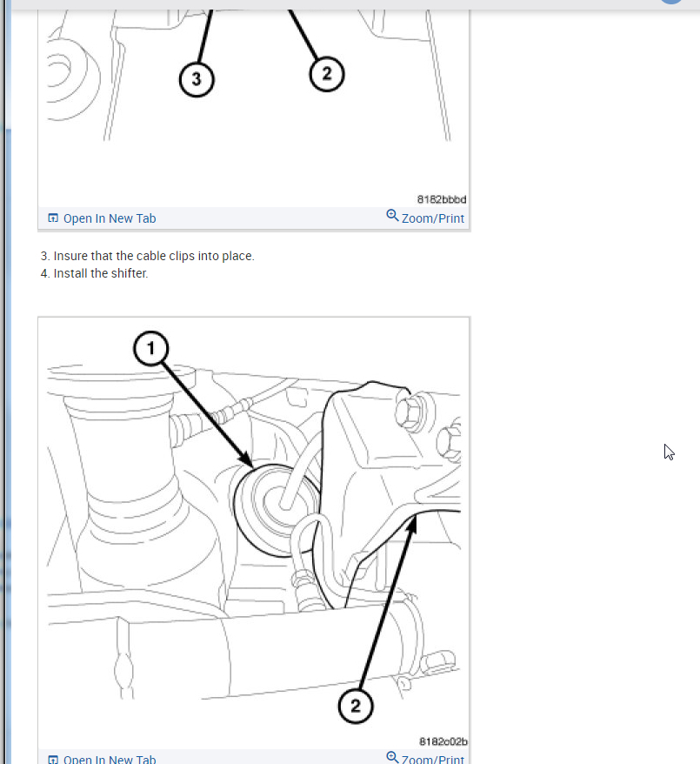Click the image ID label 8182bbbd
The height and width of the screenshot is (764, 700).
[x=442, y=199]
